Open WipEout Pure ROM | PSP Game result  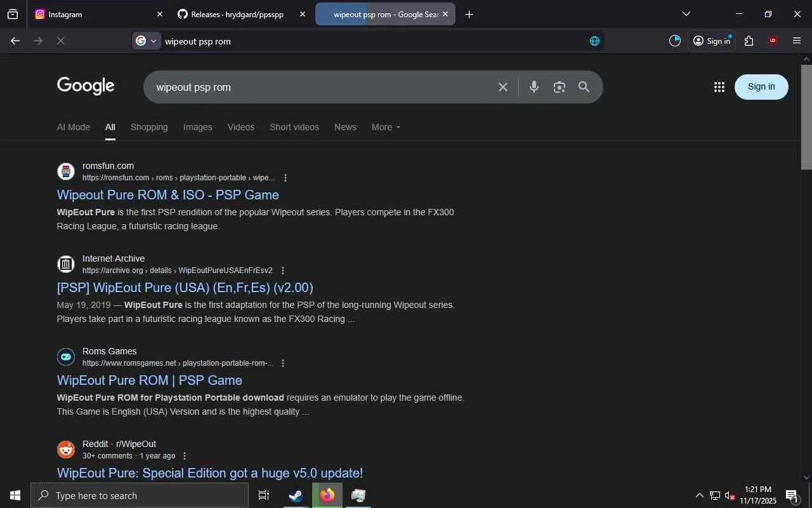pyautogui.click(x=150, y=380)
